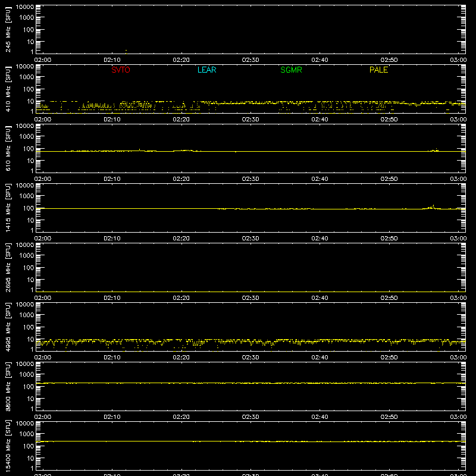476x476 pixels.
Task: Click the green SGMR station label
Action: 291,70
